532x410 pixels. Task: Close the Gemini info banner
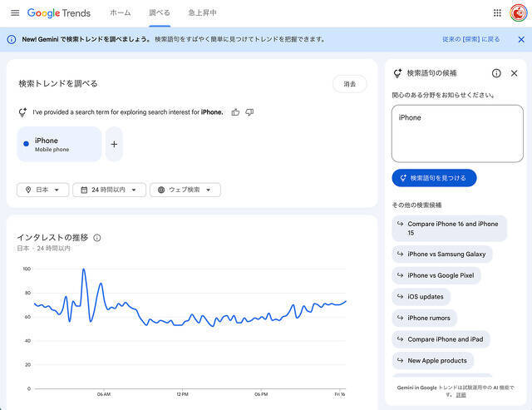tap(520, 39)
